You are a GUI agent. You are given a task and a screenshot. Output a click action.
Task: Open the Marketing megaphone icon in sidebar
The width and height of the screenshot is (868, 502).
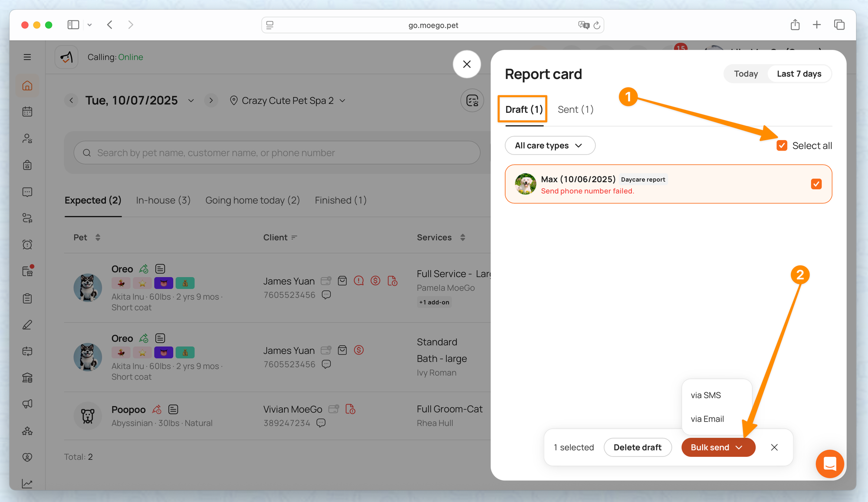point(27,404)
